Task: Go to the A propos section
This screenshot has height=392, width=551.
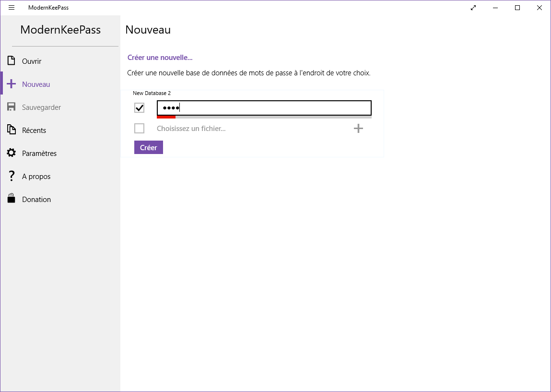Action: point(36,177)
